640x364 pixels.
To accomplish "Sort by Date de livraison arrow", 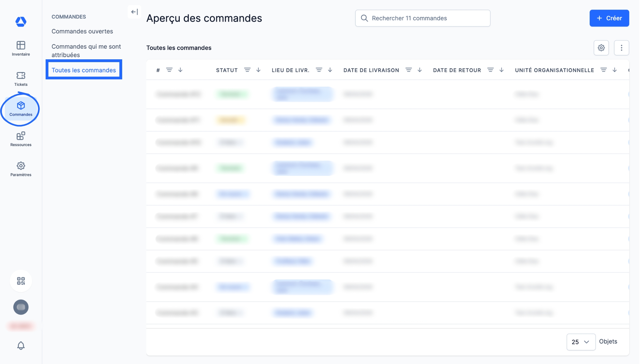I will click(x=419, y=70).
